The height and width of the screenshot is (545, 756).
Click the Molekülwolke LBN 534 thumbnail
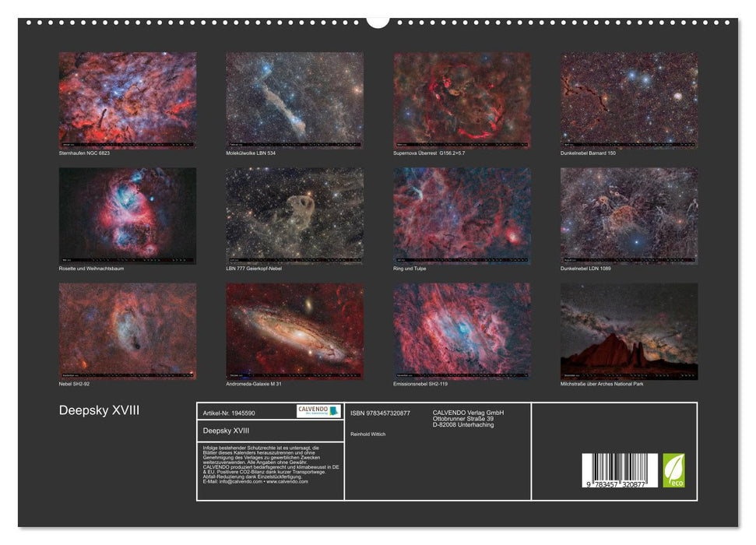(296, 100)
